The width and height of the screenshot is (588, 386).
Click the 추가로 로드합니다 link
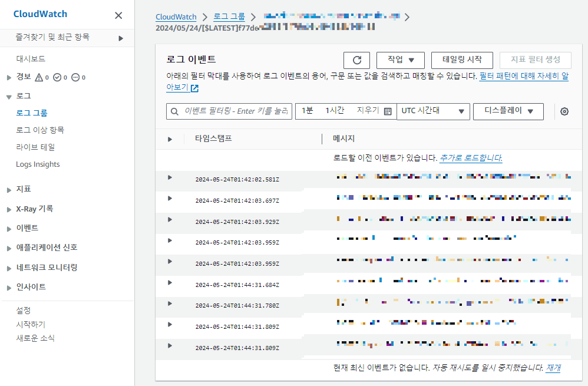[471, 158]
